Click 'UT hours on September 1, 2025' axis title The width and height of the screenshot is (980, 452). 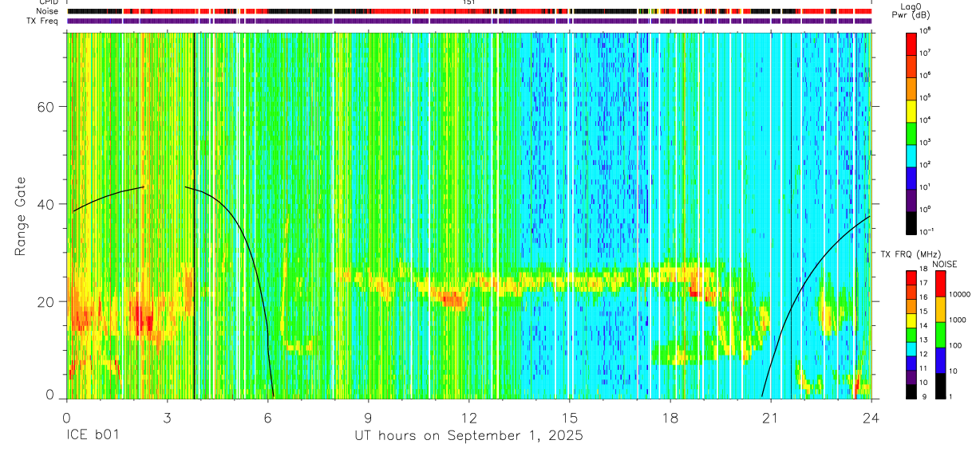coord(468,436)
